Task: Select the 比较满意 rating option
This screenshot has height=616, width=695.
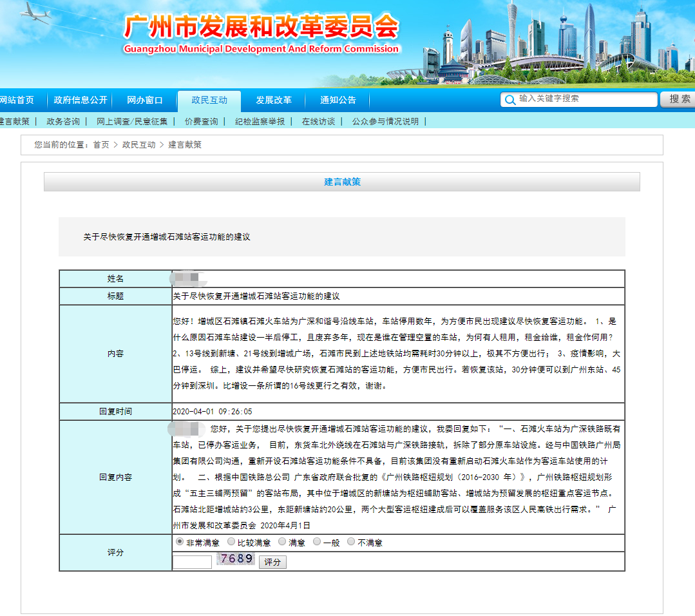Action: 231,542
